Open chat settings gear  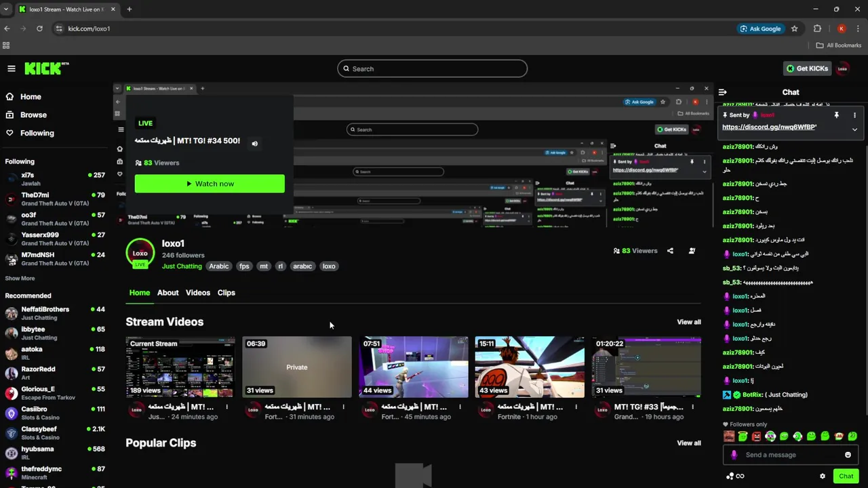(823, 476)
